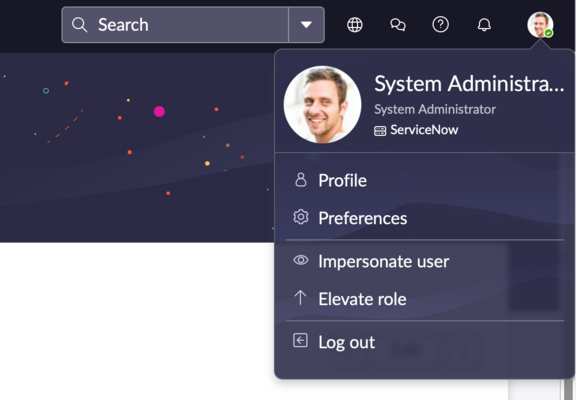Screen dimensions: 576x400
Task: Open the globe scope selector icon
Action: pyautogui.click(x=354, y=25)
